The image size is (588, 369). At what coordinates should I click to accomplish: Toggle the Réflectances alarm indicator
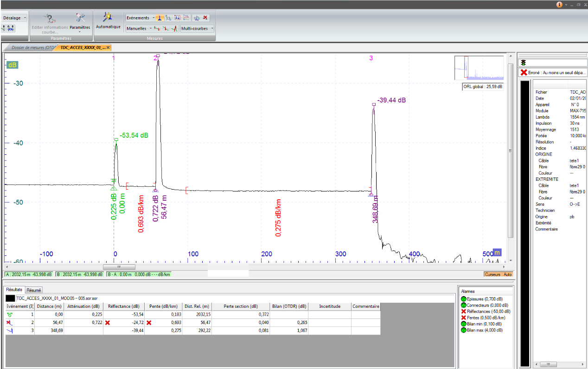click(x=463, y=312)
